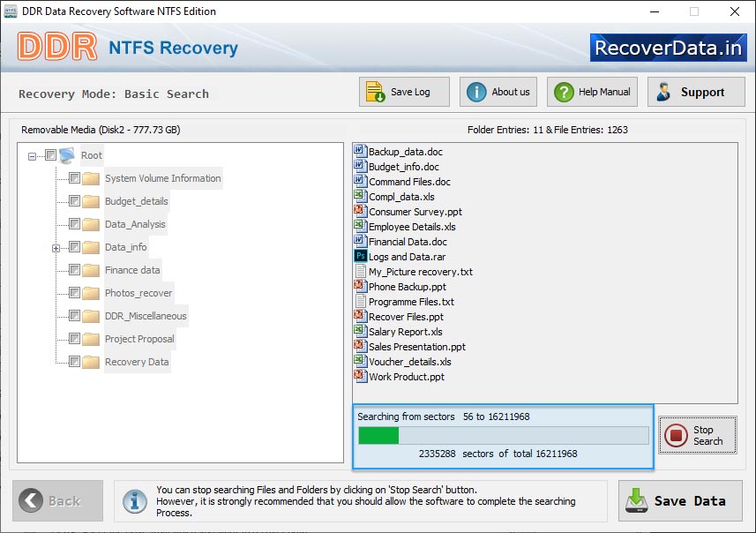Check the Recovery Data folder checkbox
Viewport: 756px width, 533px height.
click(x=74, y=361)
